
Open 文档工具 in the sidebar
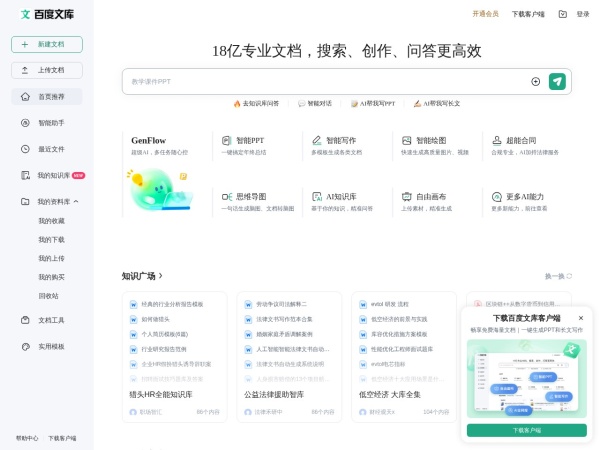47,320
